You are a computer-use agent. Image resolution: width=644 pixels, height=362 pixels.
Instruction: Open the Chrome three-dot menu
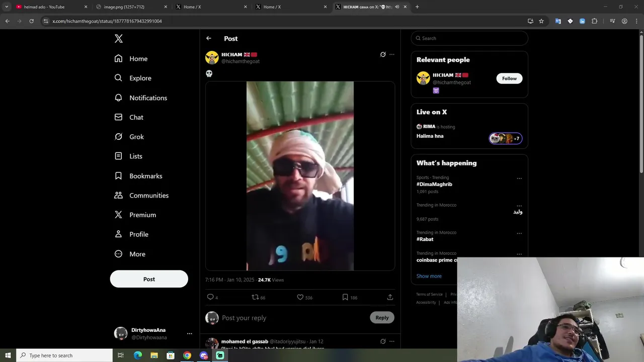click(x=636, y=21)
